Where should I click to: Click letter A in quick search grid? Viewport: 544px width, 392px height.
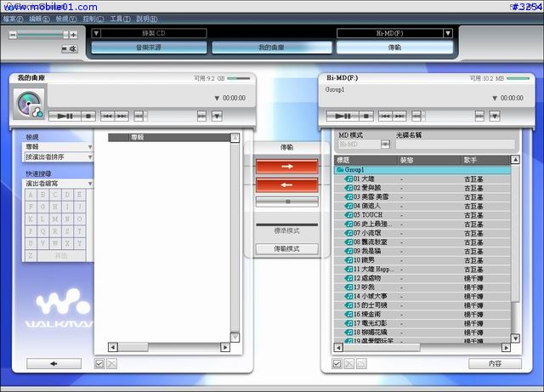click(31, 195)
